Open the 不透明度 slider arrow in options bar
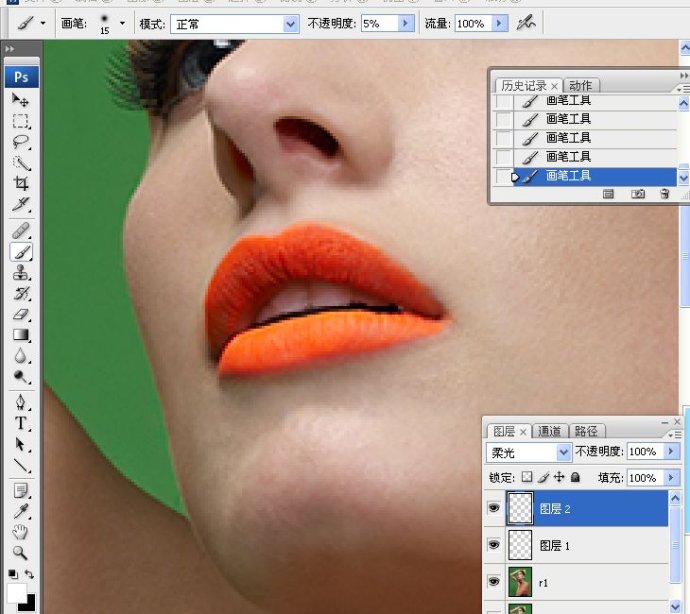690x614 pixels. [x=405, y=23]
